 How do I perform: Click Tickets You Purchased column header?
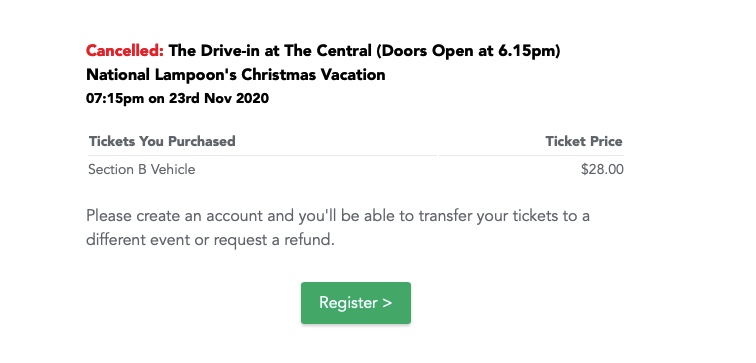pyautogui.click(x=162, y=141)
